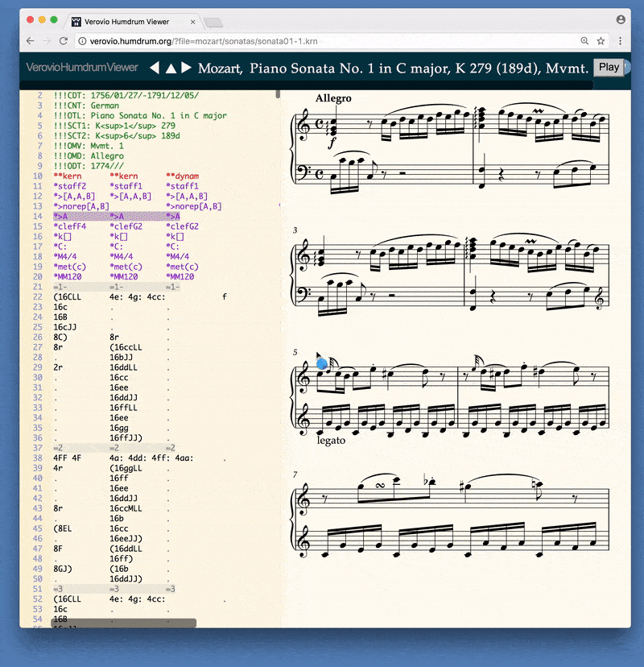Go up to repertory index triangle
This screenshot has height=667, width=644.
click(171, 68)
